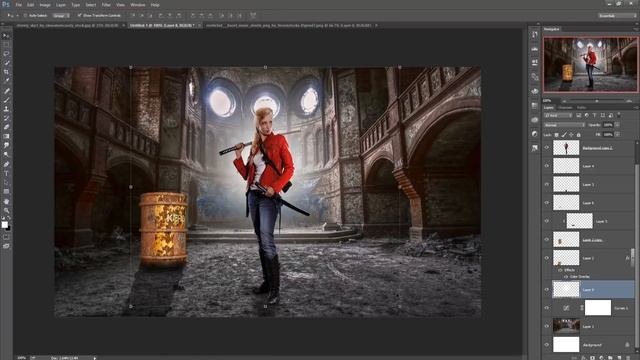Switch to the Channels tab

click(x=565, y=107)
